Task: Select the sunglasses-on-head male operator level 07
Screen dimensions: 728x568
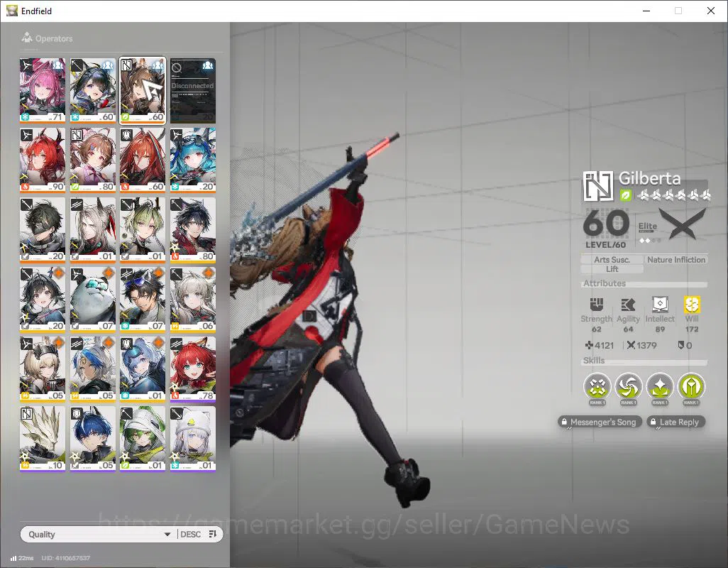Action: click(x=143, y=299)
